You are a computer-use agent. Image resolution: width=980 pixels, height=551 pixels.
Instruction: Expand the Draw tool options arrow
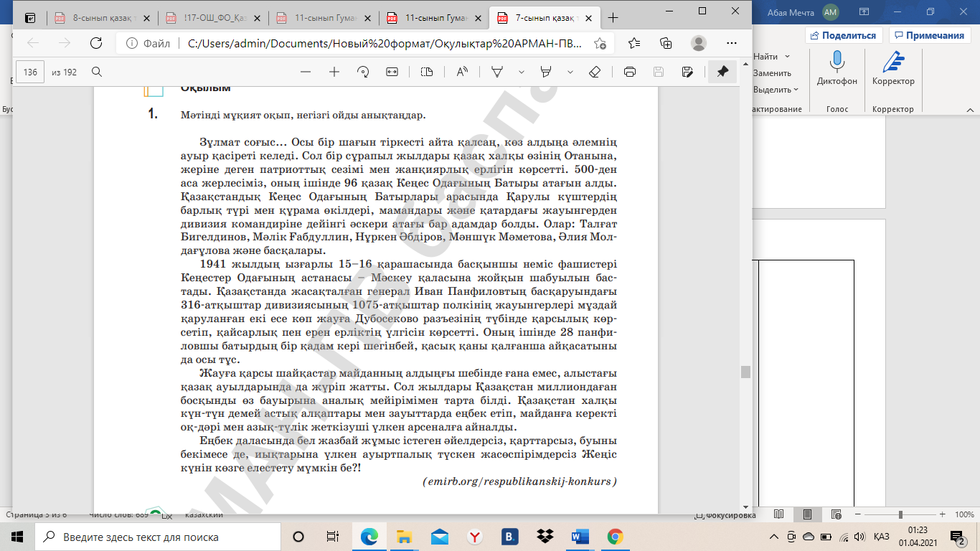pyautogui.click(x=522, y=72)
